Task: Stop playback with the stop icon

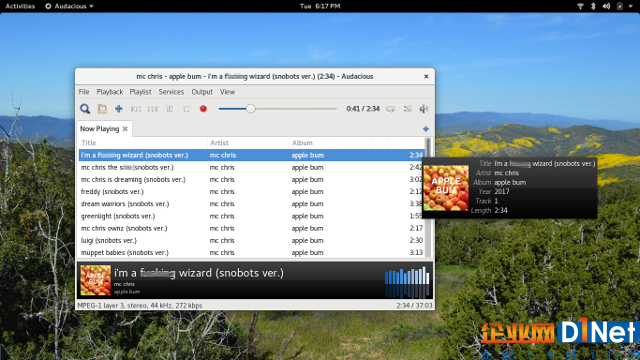Action: pyautogui.click(x=186, y=109)
